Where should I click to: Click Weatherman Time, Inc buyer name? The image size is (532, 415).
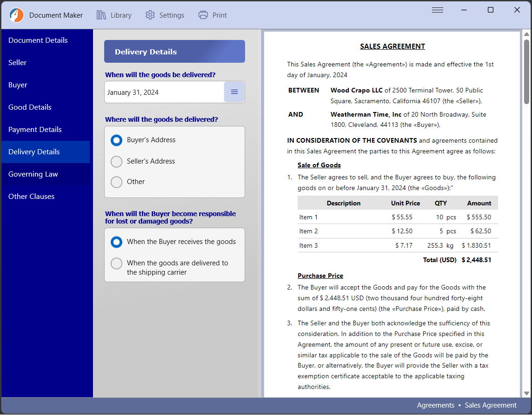coord(366,115)
